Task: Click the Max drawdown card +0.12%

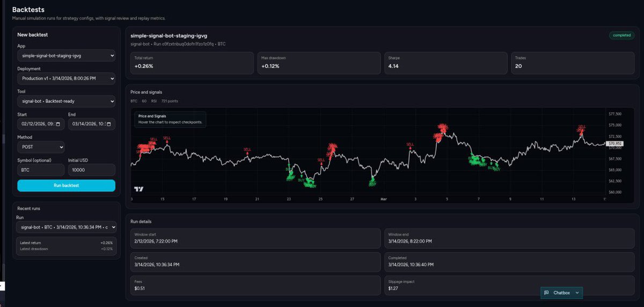Action: coord(319,63)
